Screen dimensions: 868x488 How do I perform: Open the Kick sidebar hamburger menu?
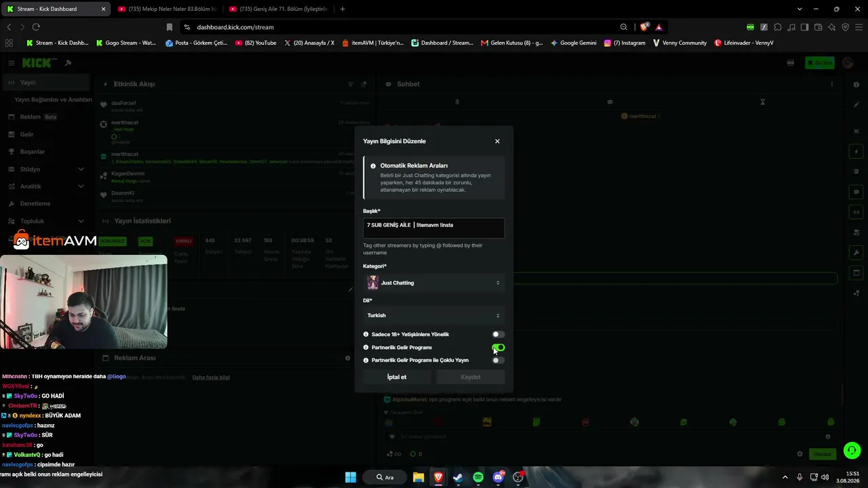click(12, 63)
